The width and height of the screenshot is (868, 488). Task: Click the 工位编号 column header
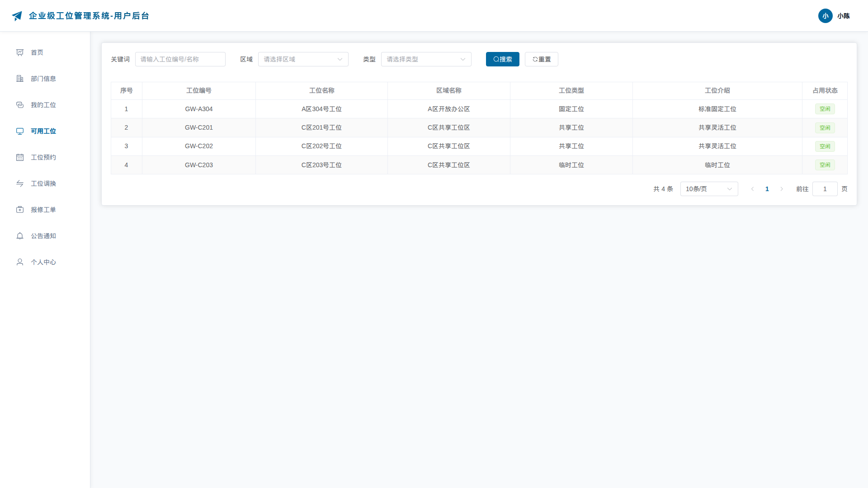(199, 90)
